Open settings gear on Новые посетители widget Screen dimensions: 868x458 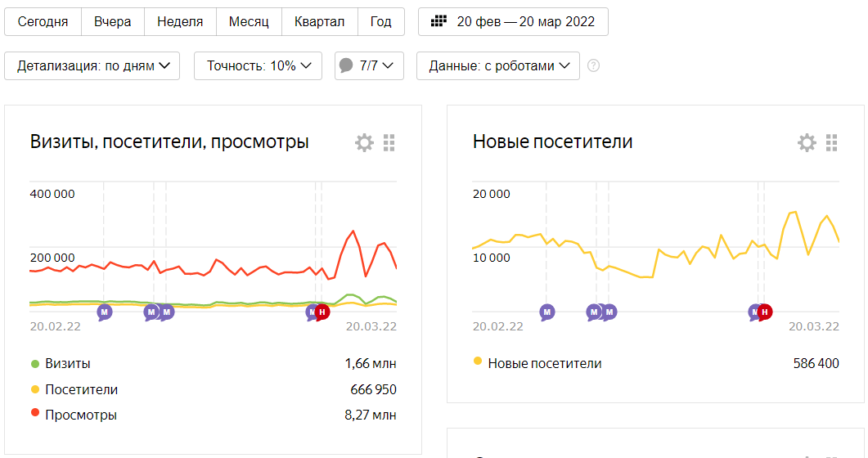pos(807,143)
